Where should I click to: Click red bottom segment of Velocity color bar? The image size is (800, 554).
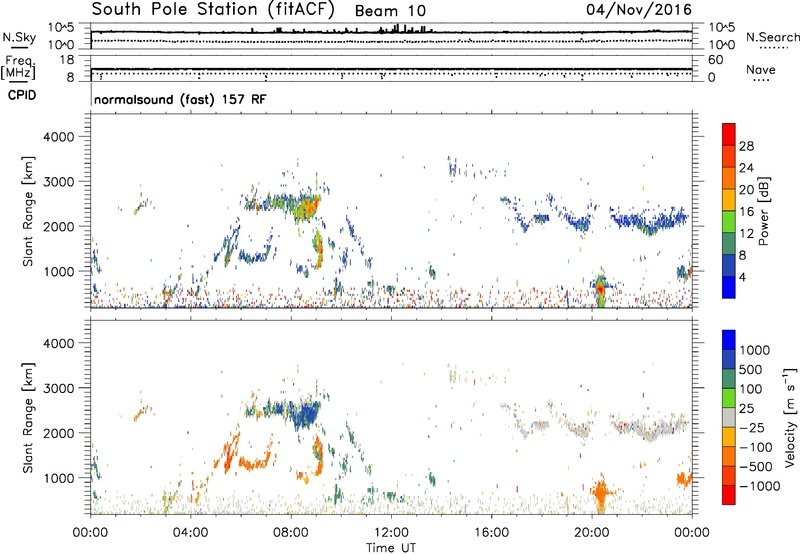click(x=729, y=495)
